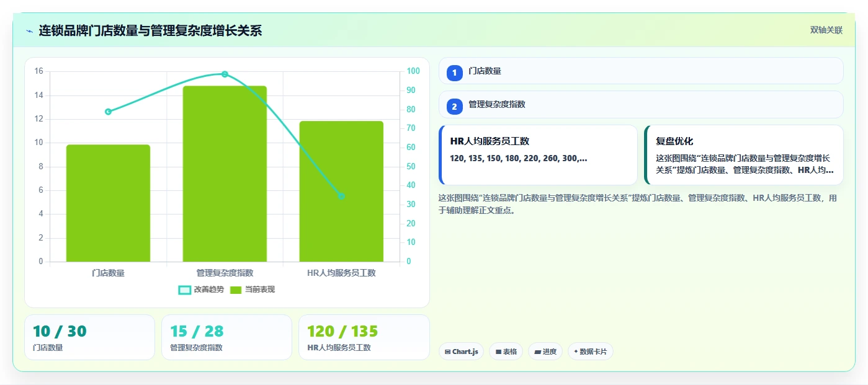Image resolution: width=868 pixels, height=385 pixels.
Task: Click the left axis value 16
Action: [x=38, y=71]
